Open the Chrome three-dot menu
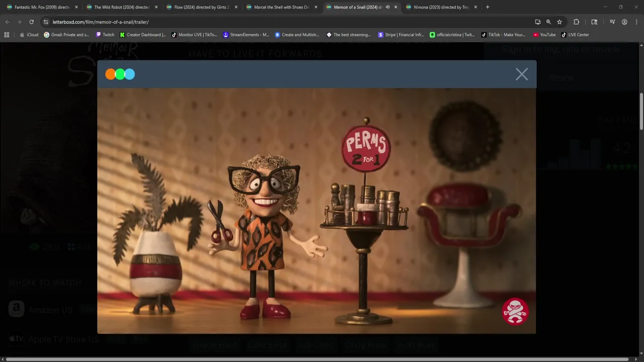Viewport: 644px width, 362px height. 636,22
